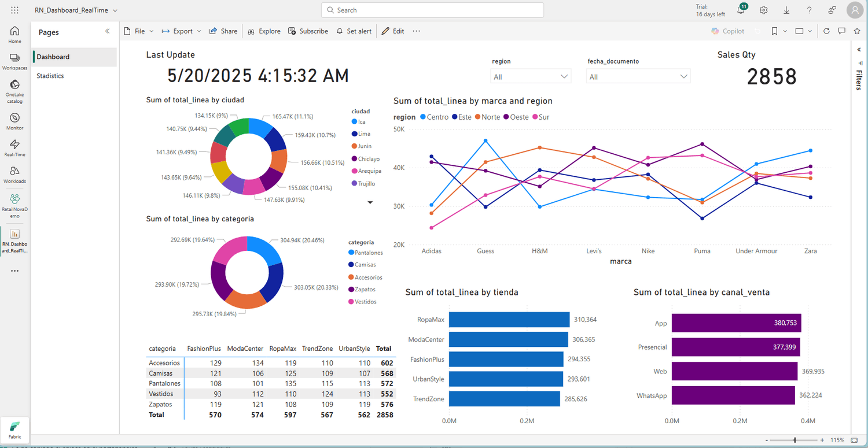Switch to the Stadistics page

50,76
